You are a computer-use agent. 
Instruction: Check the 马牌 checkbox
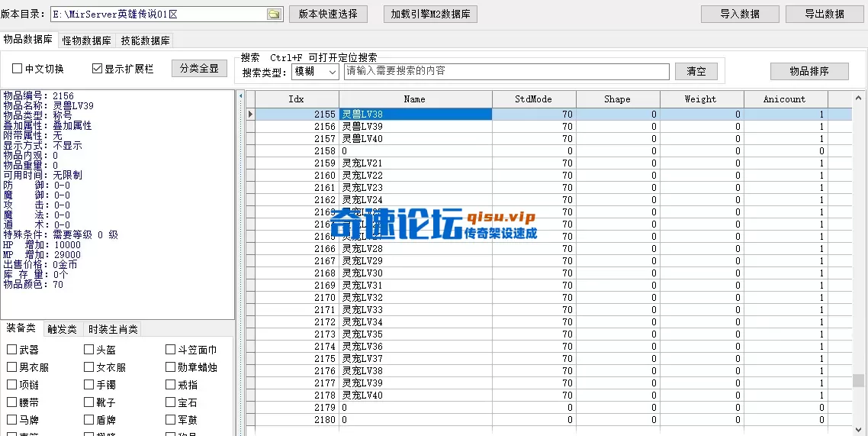pos(11,420)
